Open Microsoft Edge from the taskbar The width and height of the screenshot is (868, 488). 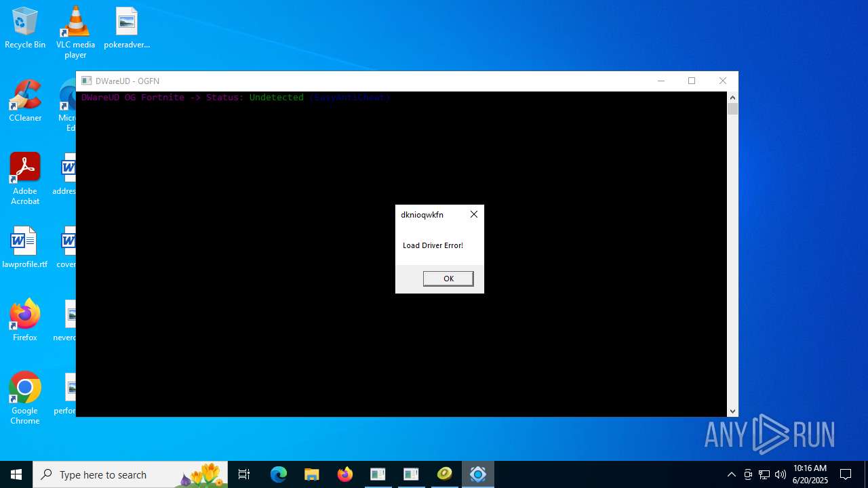pos(279,474)
